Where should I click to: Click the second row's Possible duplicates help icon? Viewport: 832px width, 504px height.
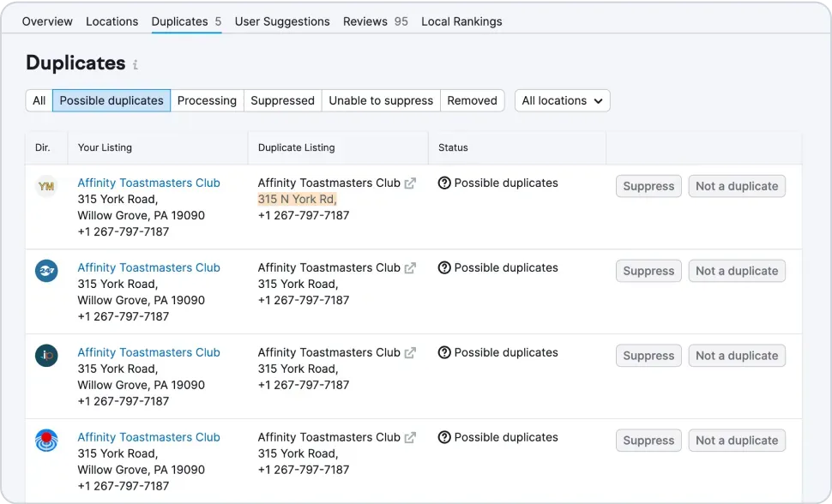point(444,267)
